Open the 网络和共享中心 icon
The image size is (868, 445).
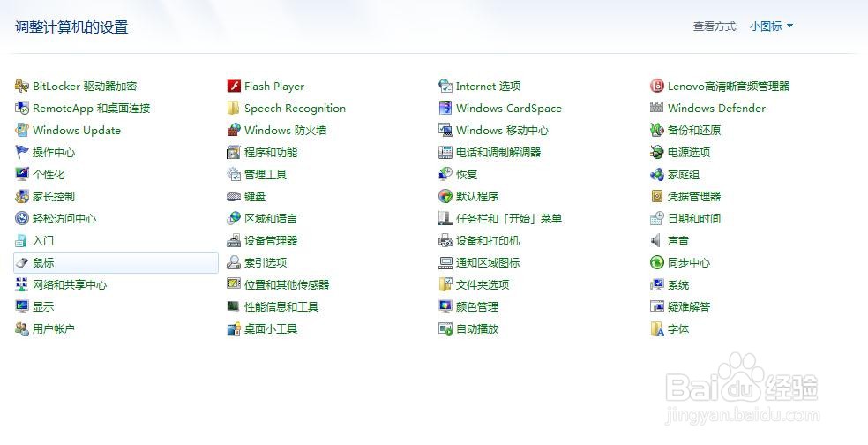pyautogui.click(x=21, y=285)
